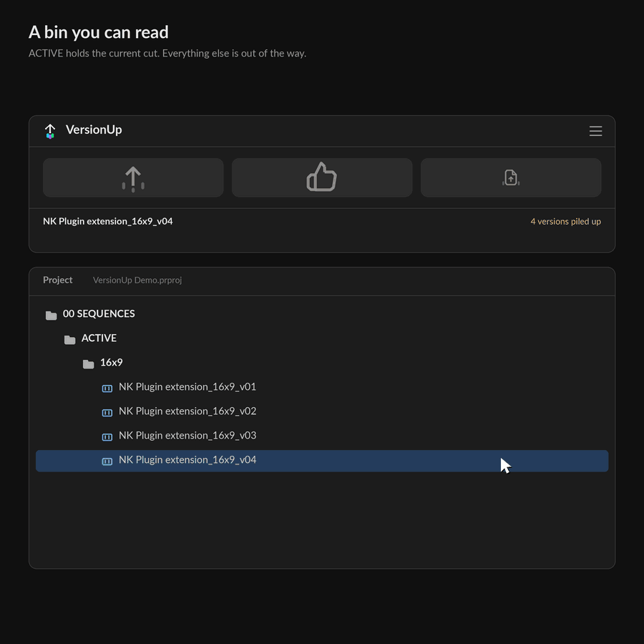Select highlighted sequence NK Plugin extension_16x9_v04
Screen dimensions: 644x644
click(322, 461)
